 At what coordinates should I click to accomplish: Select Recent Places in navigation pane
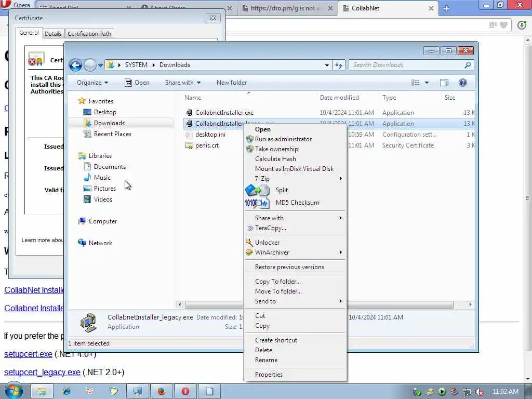coord(112,134)
